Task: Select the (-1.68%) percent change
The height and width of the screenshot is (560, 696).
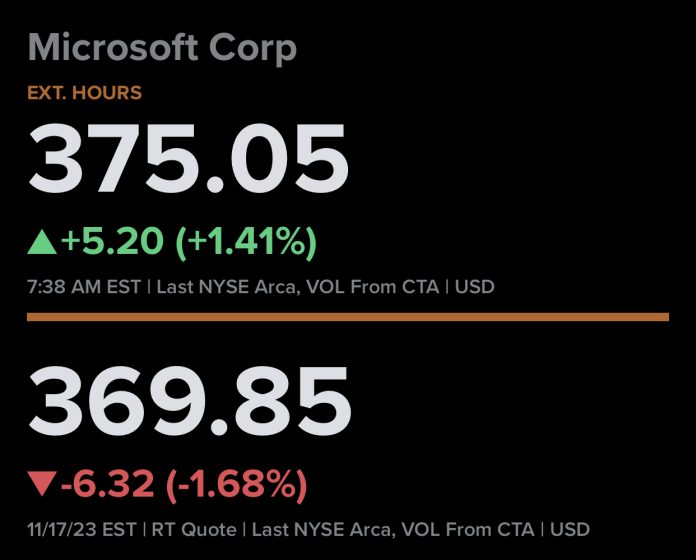Action: pos(234,486)
